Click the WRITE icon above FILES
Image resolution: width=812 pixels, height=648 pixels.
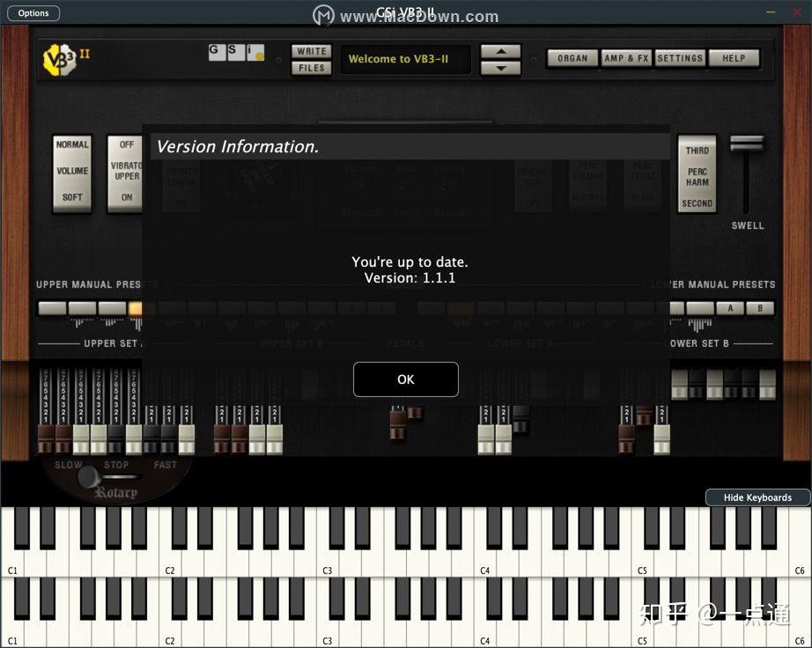pyautogui.click(x=311, y=52)
